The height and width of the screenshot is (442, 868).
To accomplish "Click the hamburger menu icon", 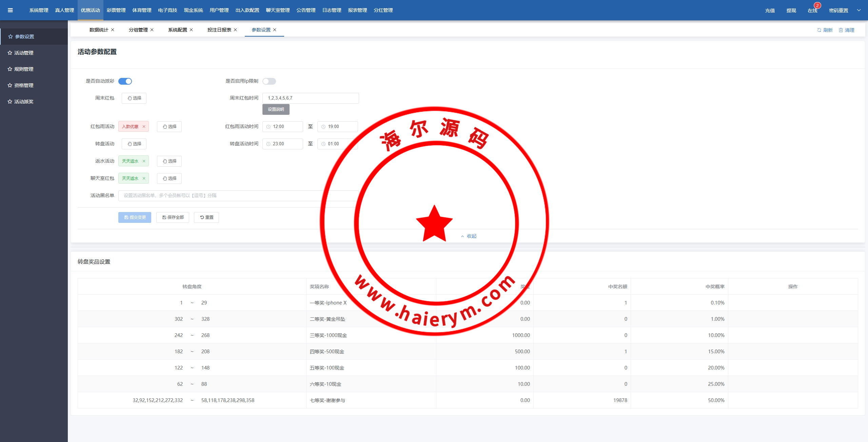I will 10,10.
